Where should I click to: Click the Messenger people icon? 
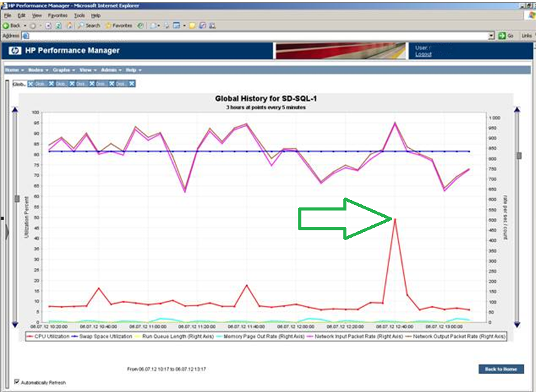point(212,26)
